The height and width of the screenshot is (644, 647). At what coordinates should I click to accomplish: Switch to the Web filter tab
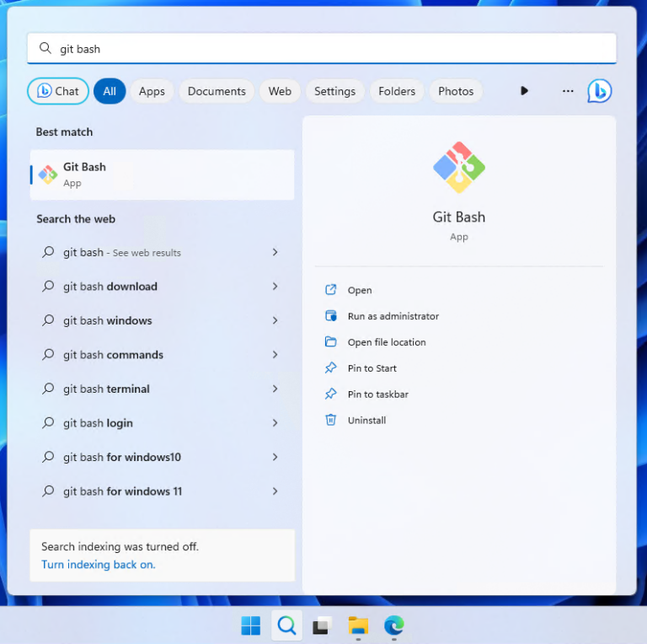(280, 91)
